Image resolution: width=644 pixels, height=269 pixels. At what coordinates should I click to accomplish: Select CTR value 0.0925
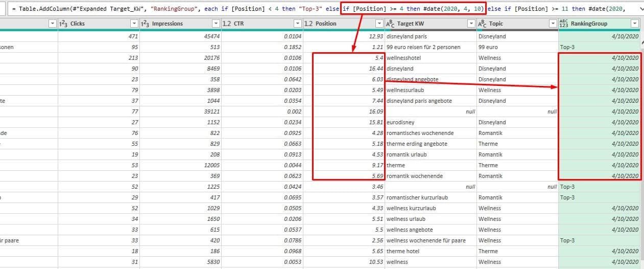tap(261, 133)
